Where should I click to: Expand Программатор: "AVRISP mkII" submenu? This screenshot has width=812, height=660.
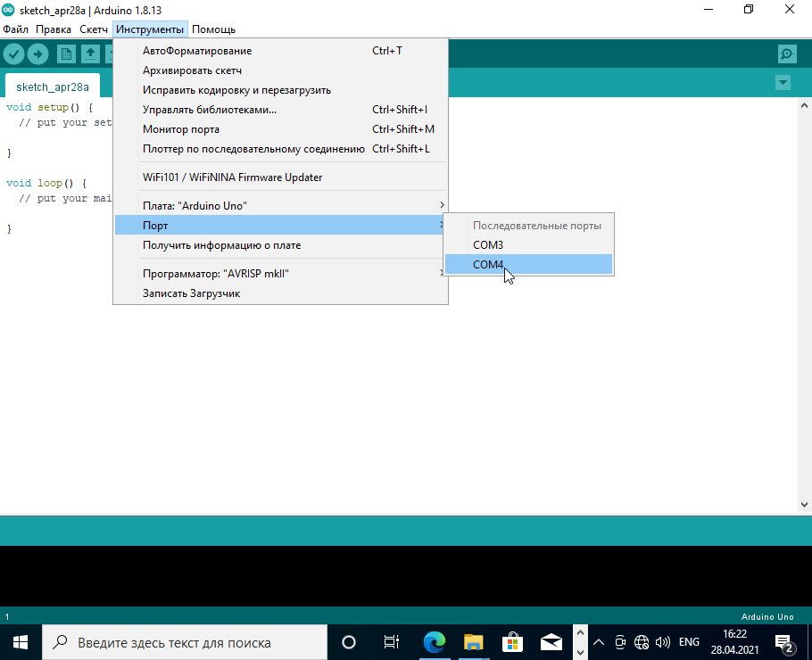coord(280,274)
